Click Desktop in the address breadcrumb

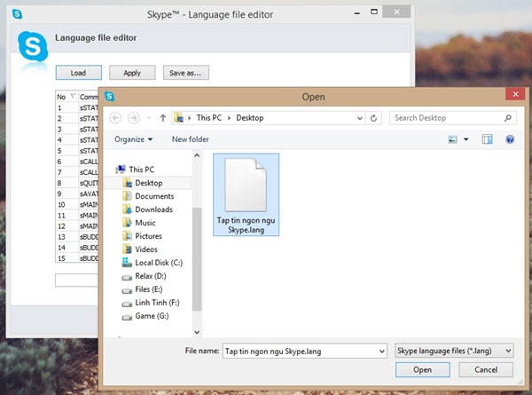(x=250, y=118)
